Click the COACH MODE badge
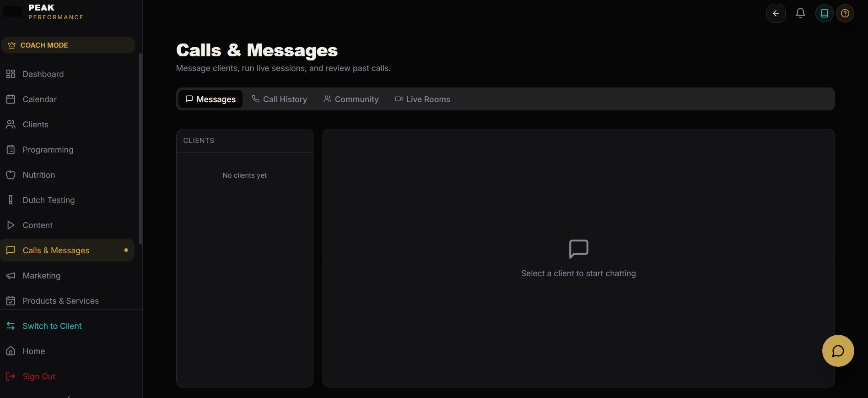 pos(68,45)
